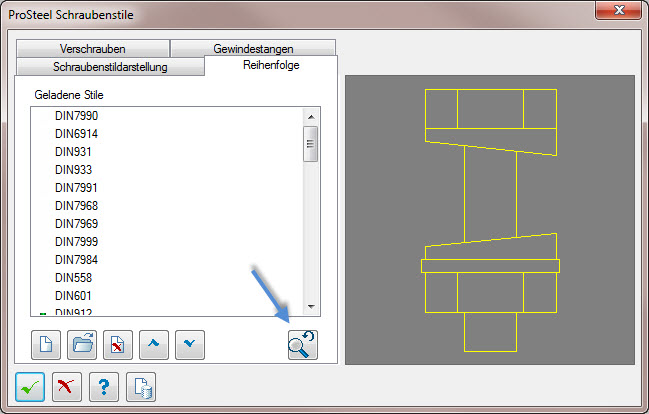Screen dimensions: 649x414
Task: Select DIN558 in the list
Action: coord(73,278)
